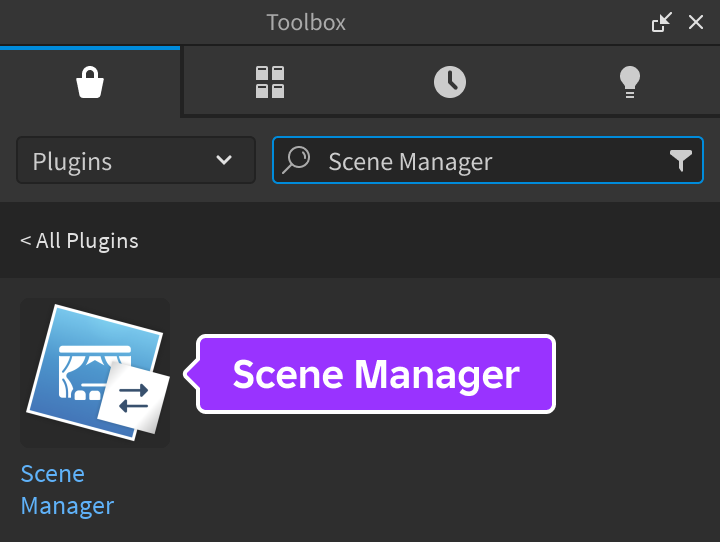Screen dimensions: 720x542
Task: Click the Scene Manager search field
Action: [480, 160]
